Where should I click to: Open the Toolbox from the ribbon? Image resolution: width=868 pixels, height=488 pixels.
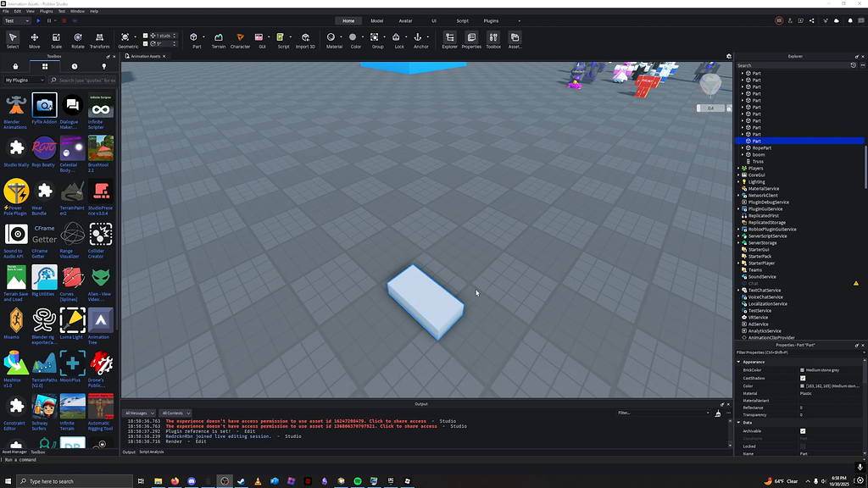(493, 40)
